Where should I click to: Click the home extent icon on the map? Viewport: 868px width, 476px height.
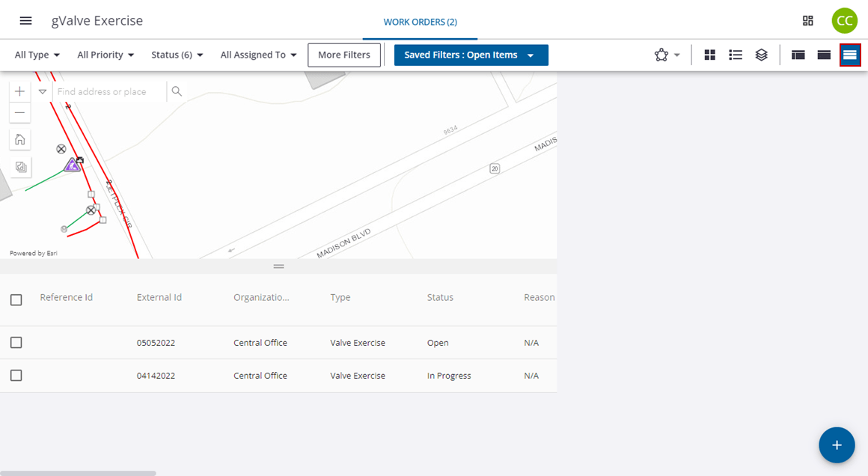19,139
